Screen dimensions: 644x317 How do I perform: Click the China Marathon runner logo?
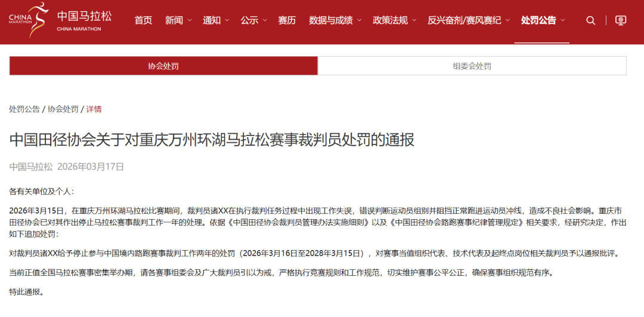(27, 20)
